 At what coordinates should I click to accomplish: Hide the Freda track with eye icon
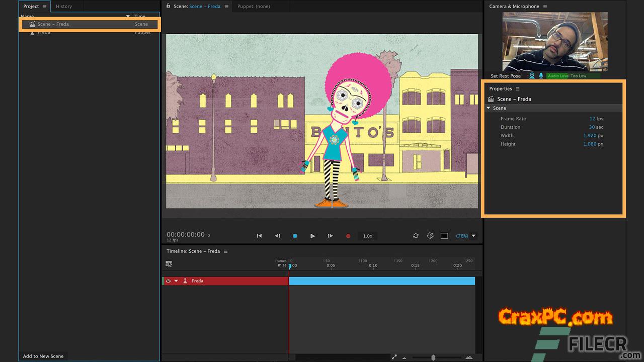coord(169,281)
